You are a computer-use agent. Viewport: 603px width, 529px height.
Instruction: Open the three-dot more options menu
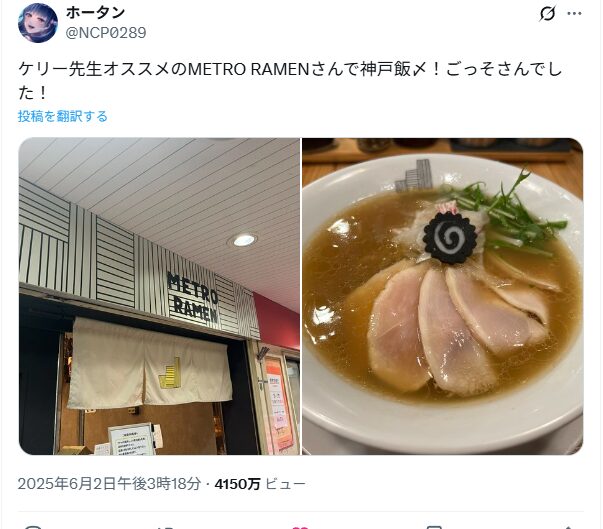[x=575, y=13]
